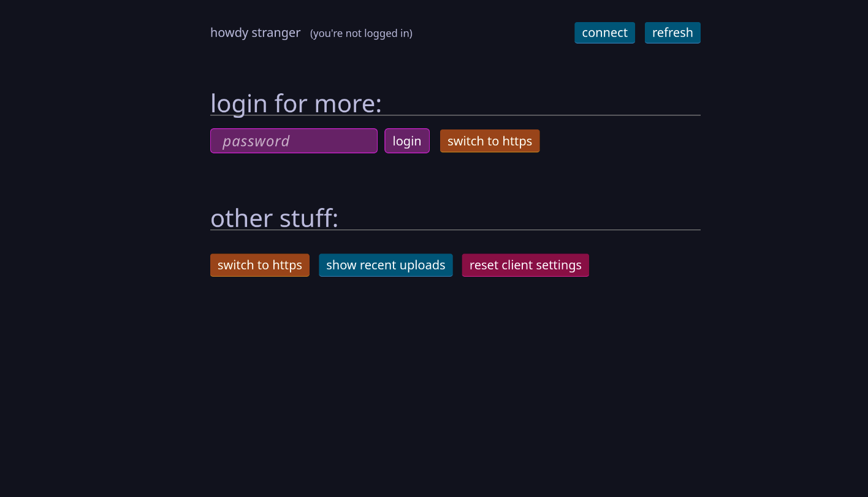The image size is (868, 497).
Task: Click the login for more heading
Action: [x=296, y=103]
